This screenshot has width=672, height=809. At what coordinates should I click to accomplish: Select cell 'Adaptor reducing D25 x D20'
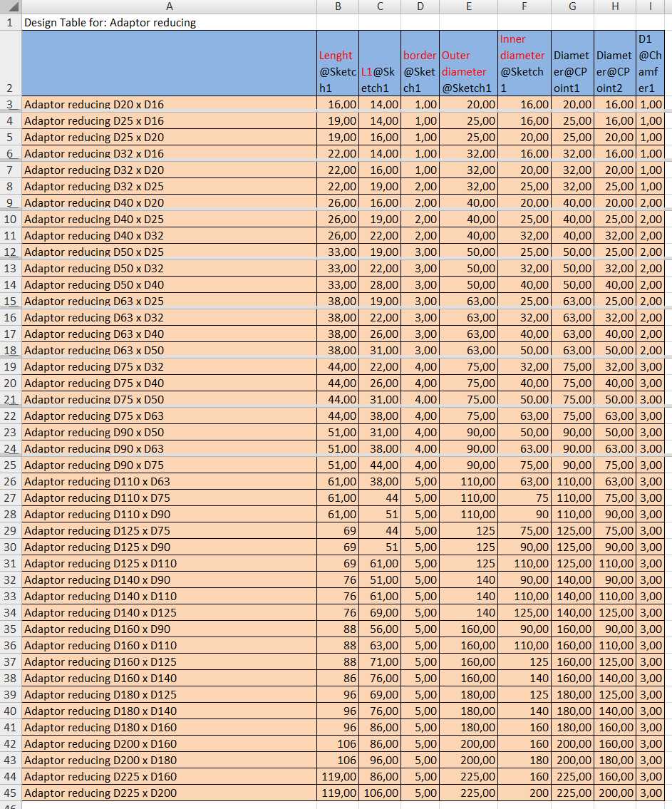tap(169, 138)
